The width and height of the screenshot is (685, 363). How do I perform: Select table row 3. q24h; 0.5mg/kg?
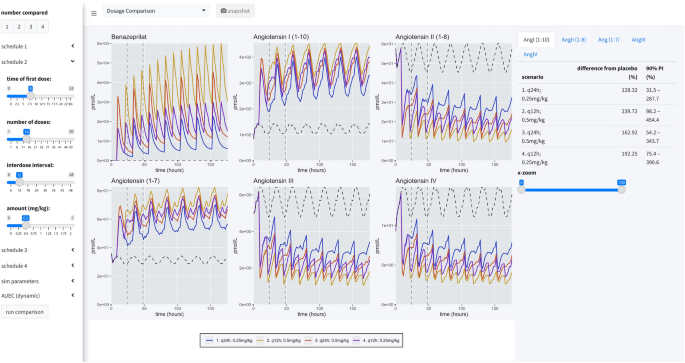click(597, 137)
